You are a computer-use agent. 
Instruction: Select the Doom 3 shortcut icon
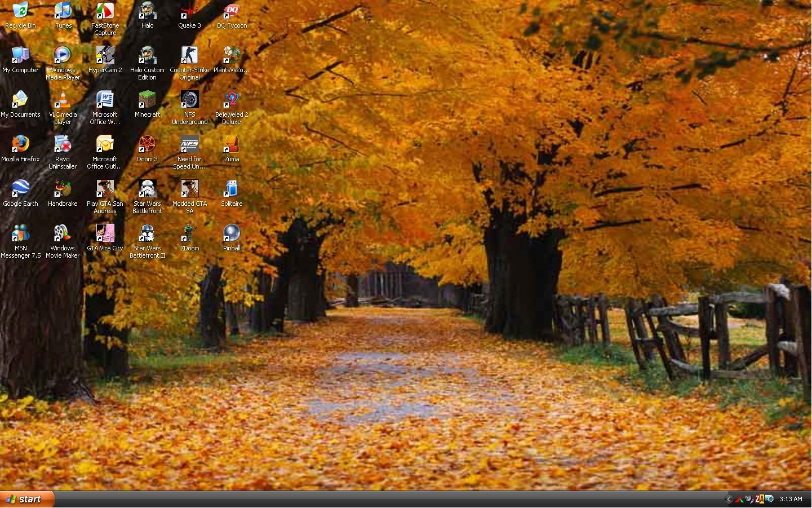(x=147, y=145)
